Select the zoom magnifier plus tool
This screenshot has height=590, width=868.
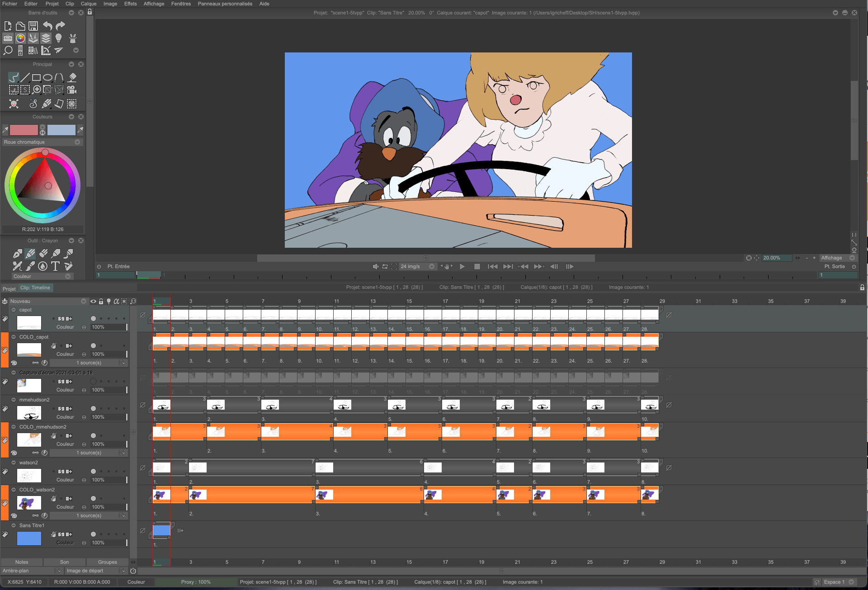(37, 90)
